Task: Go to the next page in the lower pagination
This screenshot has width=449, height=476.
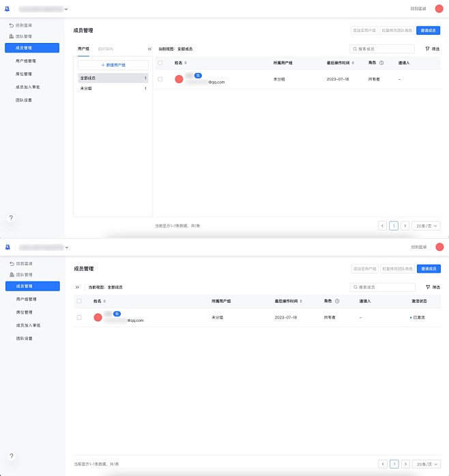Action: point(405,464)
